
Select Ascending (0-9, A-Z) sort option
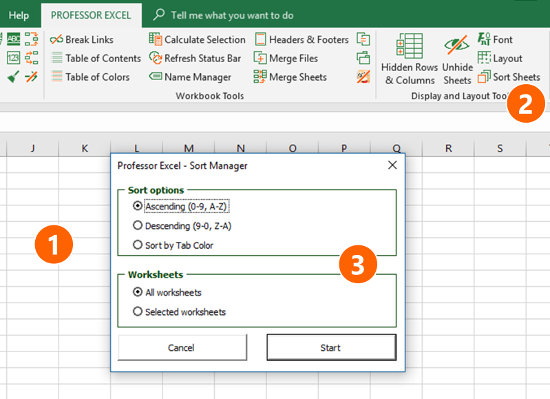pos(181,206)
